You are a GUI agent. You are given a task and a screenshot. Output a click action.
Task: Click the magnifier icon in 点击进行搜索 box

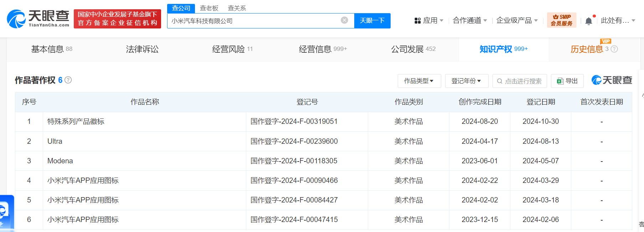coord(500,81)
